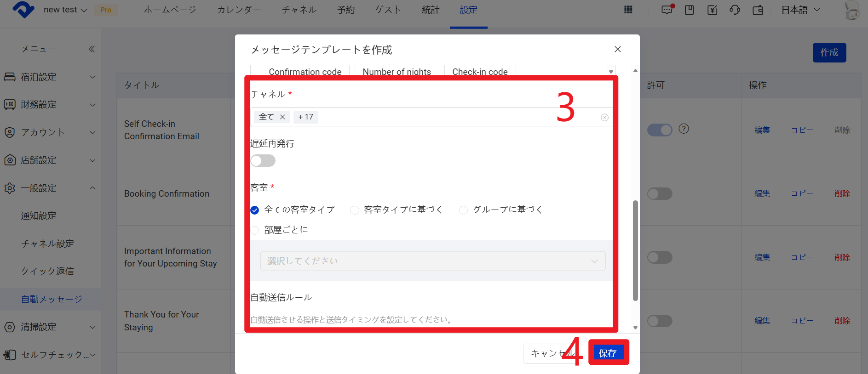The image size is (868, 374).
Task: Clear all selected channels with circle-x icon
Action: coord(604,118)
